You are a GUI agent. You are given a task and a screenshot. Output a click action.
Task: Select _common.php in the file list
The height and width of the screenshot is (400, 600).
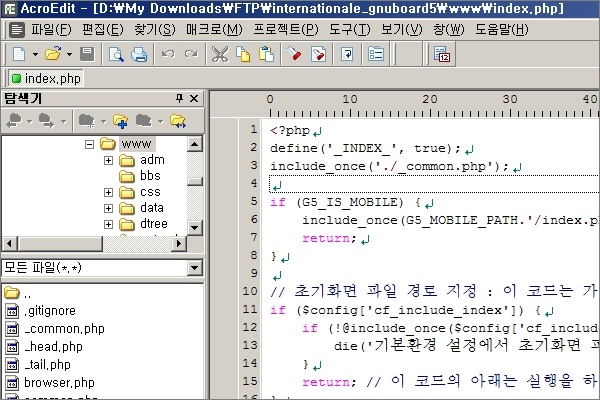[x=63, y=329]
